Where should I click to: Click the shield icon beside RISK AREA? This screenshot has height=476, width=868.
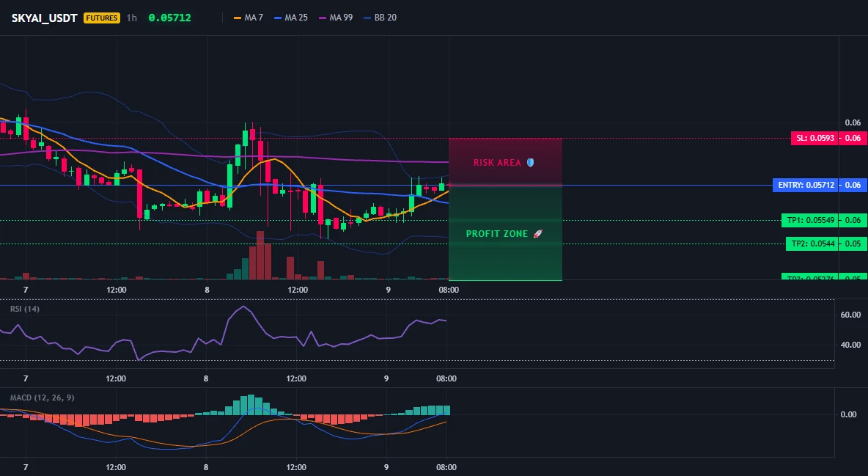coord(530,162)
